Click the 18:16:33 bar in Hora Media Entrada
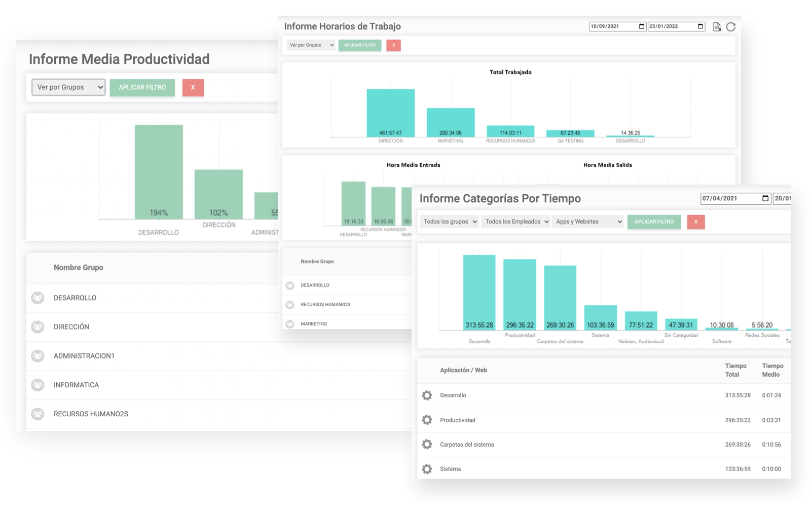 point(353,203)
